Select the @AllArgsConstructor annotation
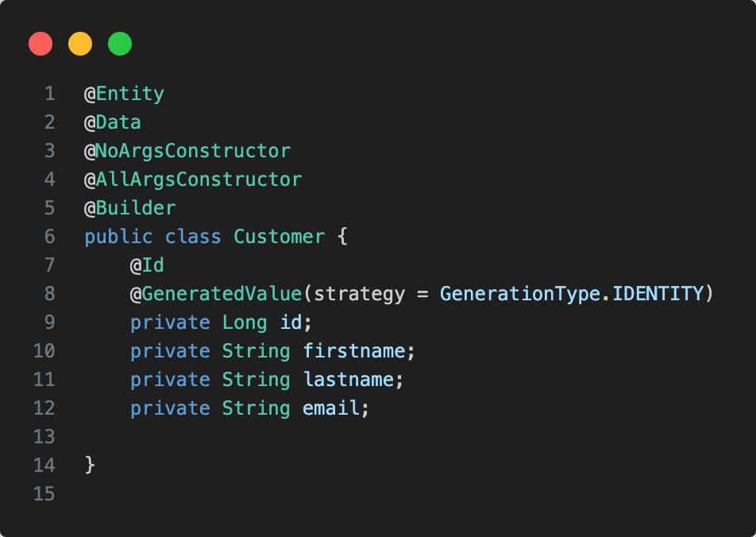Screen dimensions: 756x537 193,180
